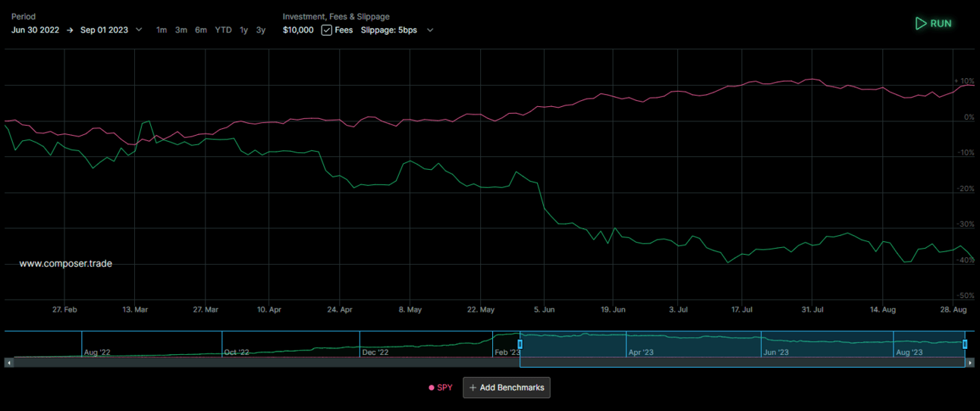Image resolution: width=980 pixels, height=411 pixels.
Task: Click the -20% y-axis label
Action: 964,189
